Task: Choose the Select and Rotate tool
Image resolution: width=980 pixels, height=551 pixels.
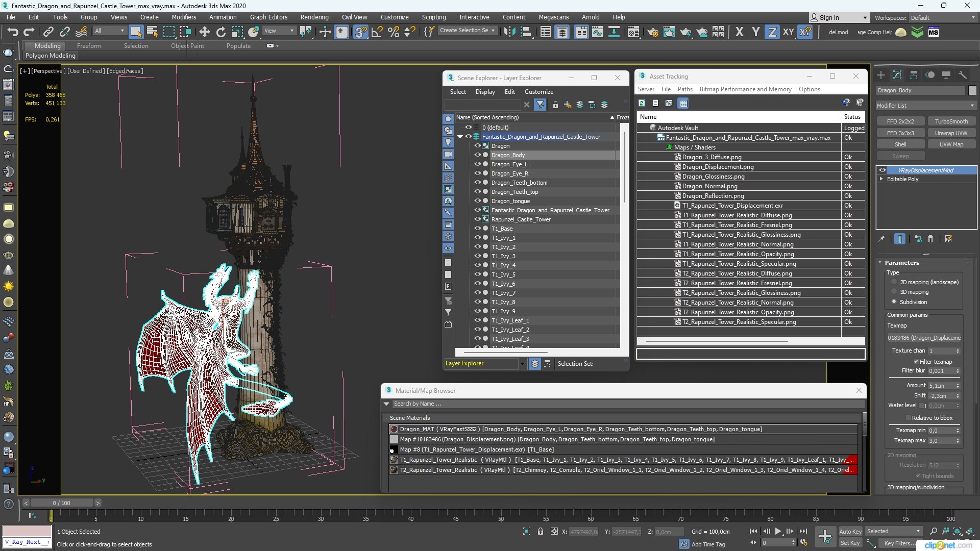Action: point(220,32)
